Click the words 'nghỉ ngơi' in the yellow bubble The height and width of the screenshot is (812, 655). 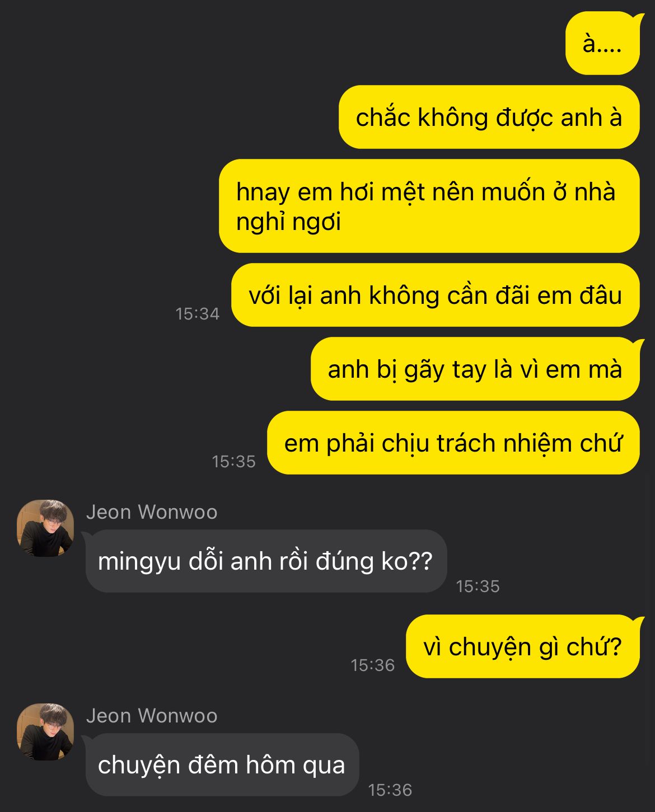click(x=288, y=222)
